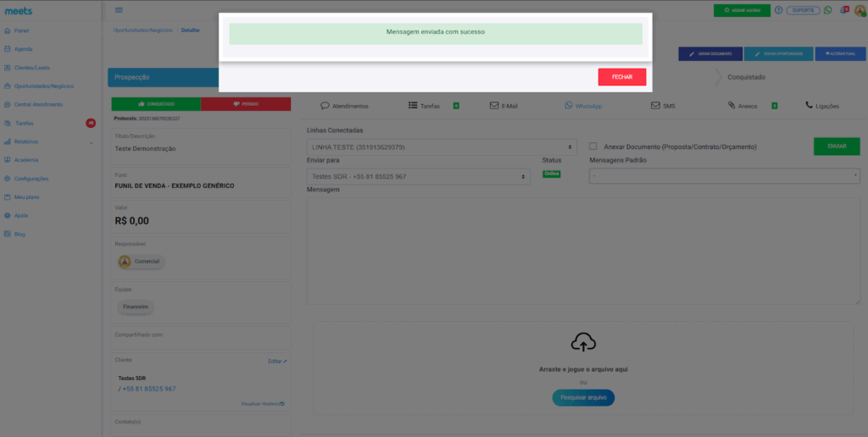Click inside the Mensagem text area
868x437 pixels.
click(x=582, y=250)
